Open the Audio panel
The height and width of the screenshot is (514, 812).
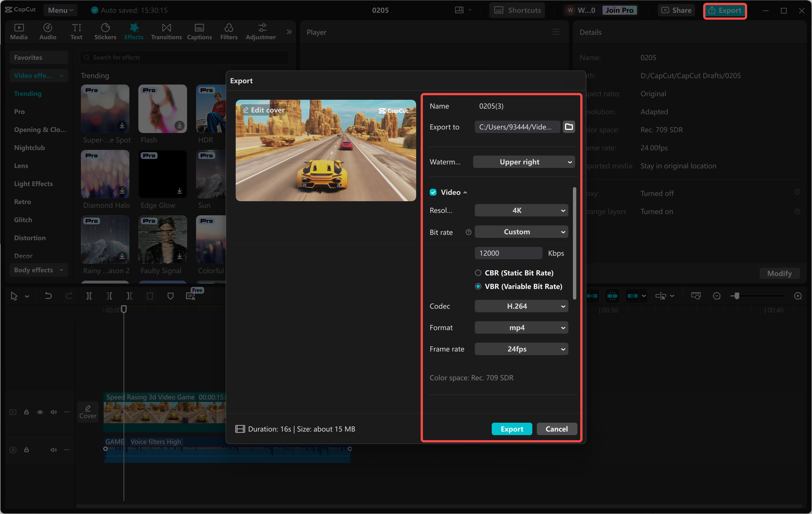48,31
